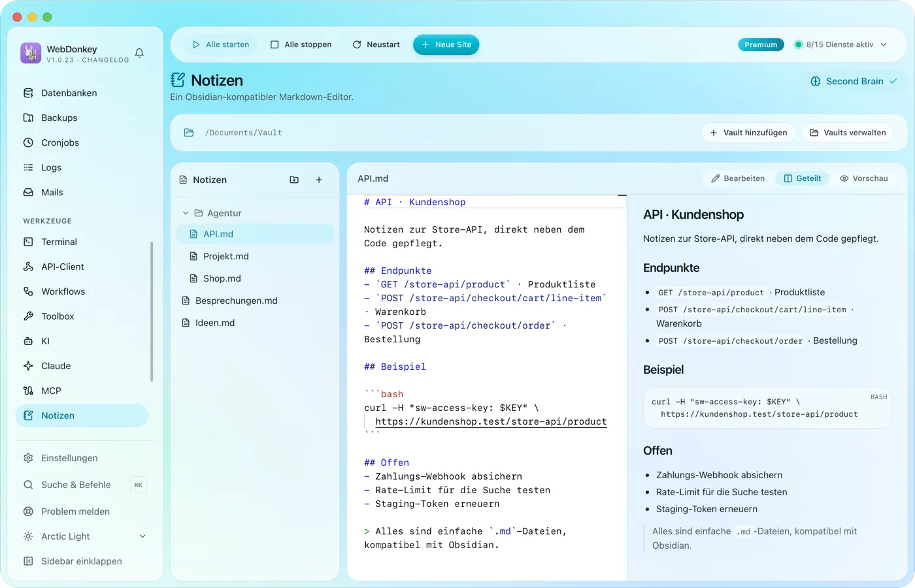Screen dimensions: 915x588
Task: Switch editor to Bearbeiten mode
Action: tap(738, 178)
